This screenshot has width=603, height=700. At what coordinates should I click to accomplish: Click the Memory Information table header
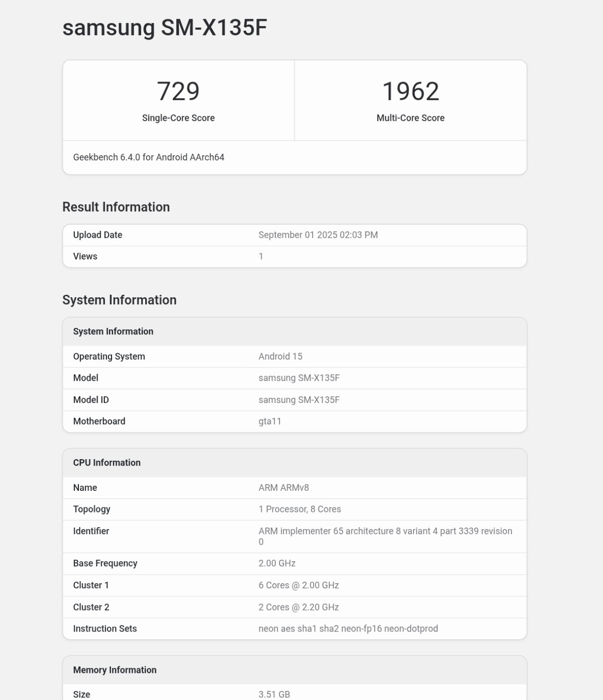115,670
